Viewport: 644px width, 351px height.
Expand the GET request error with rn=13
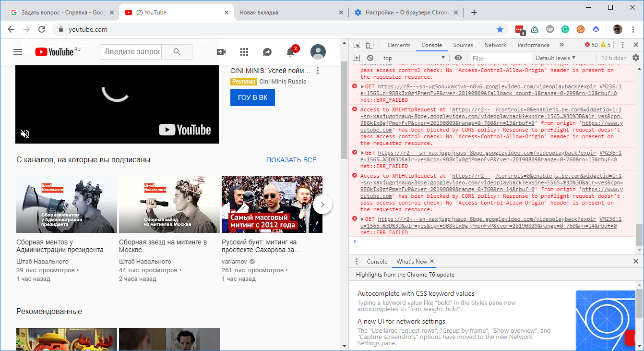point(362,153)
